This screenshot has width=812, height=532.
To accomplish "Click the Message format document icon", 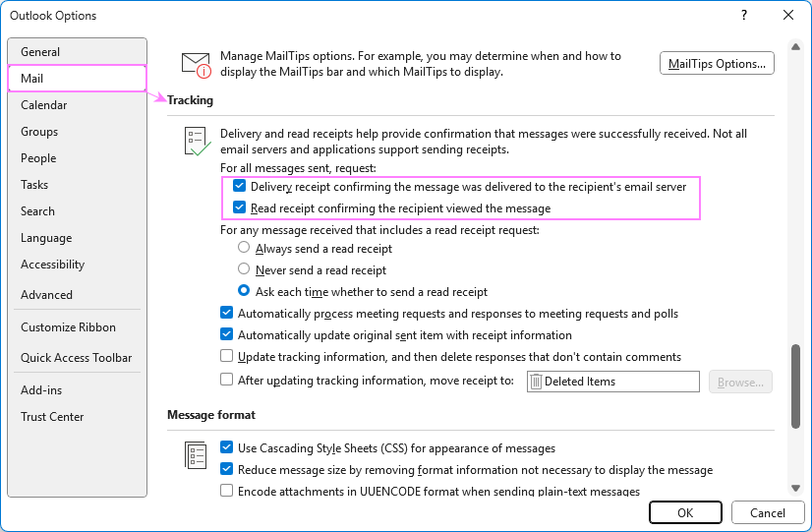I will coord(196,455).
